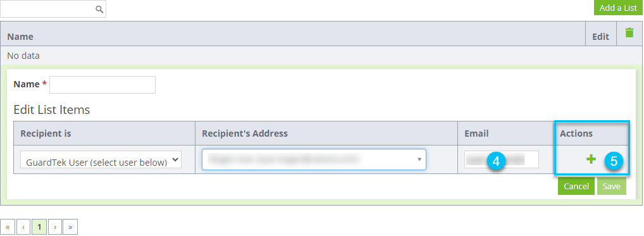Cancel the list editing
The width and height of the screenshot is (644, 236).
[576, 187]
